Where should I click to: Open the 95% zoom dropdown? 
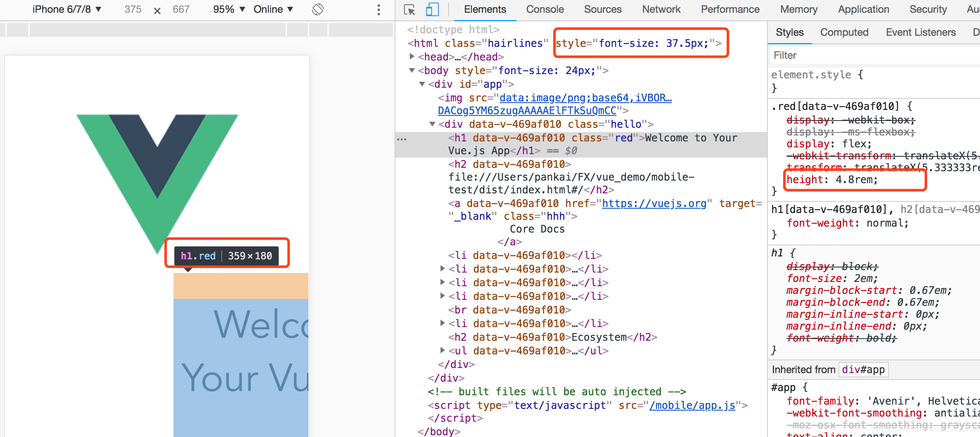pyautogui.click(x=229, y=9)
